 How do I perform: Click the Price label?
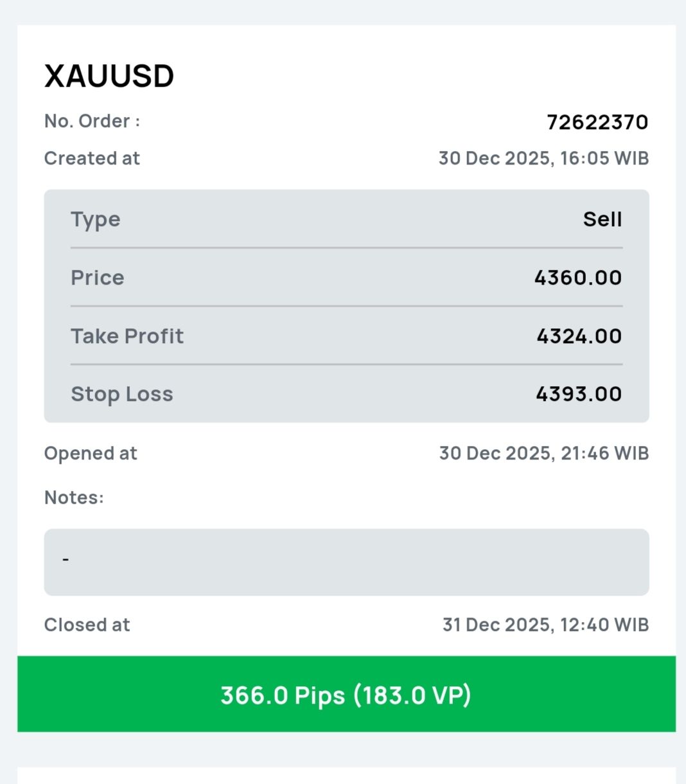[x=98, y=278]
